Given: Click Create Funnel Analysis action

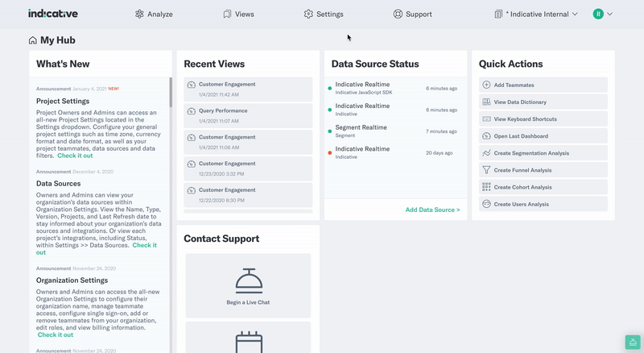Looking at the screenshot, I should coord(543,170).
